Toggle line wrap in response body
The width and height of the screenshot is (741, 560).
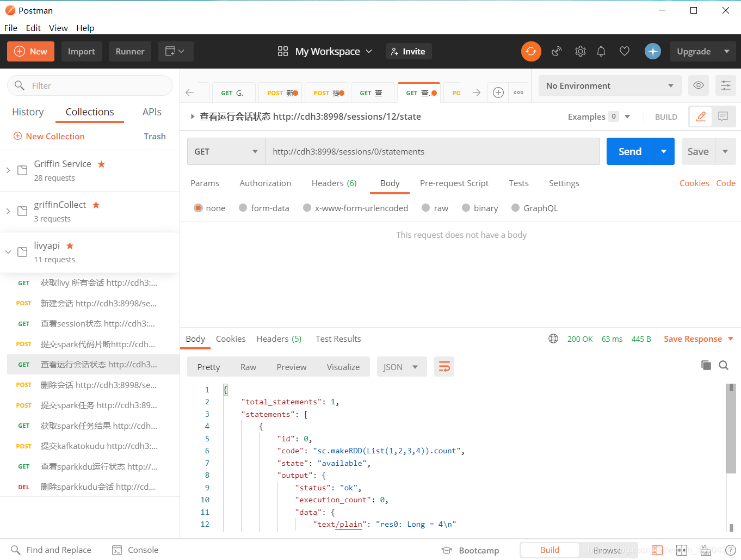pos(444,367)
